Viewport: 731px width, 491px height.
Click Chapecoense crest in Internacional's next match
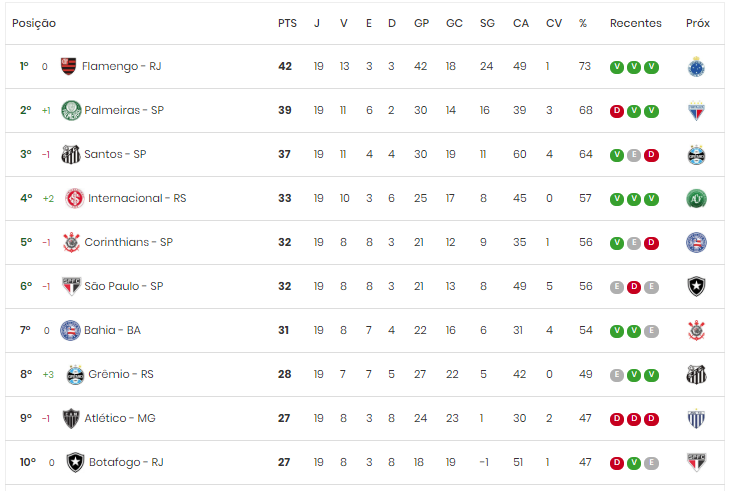[x=696, y=199]
